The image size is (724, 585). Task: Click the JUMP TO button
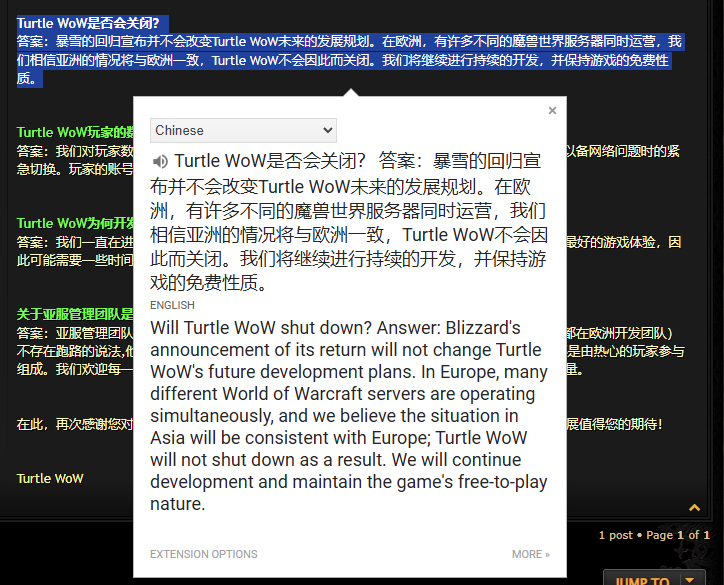(642, 579)
